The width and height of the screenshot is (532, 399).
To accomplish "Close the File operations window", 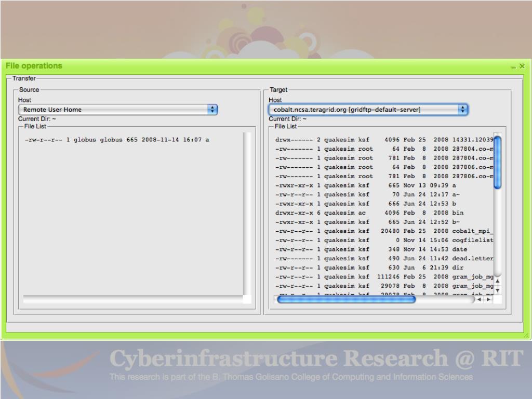I will [522, 66].
